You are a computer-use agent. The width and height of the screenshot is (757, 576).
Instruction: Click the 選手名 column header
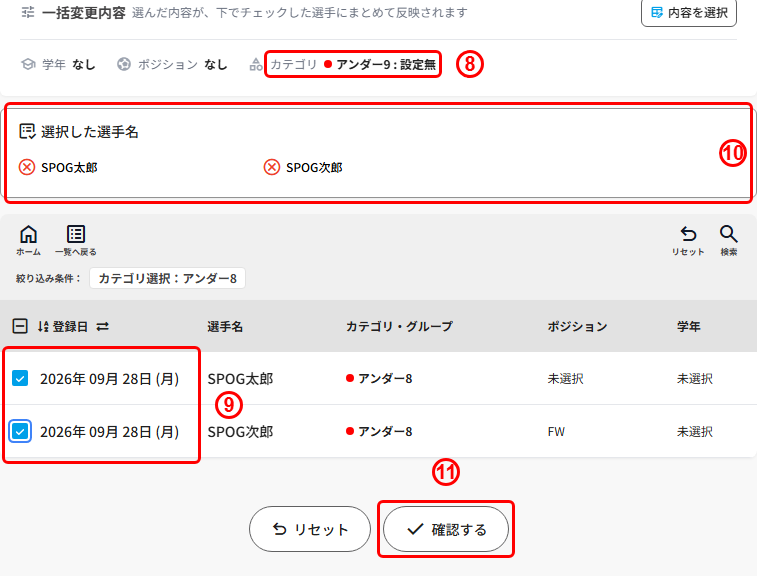[225, 326]
